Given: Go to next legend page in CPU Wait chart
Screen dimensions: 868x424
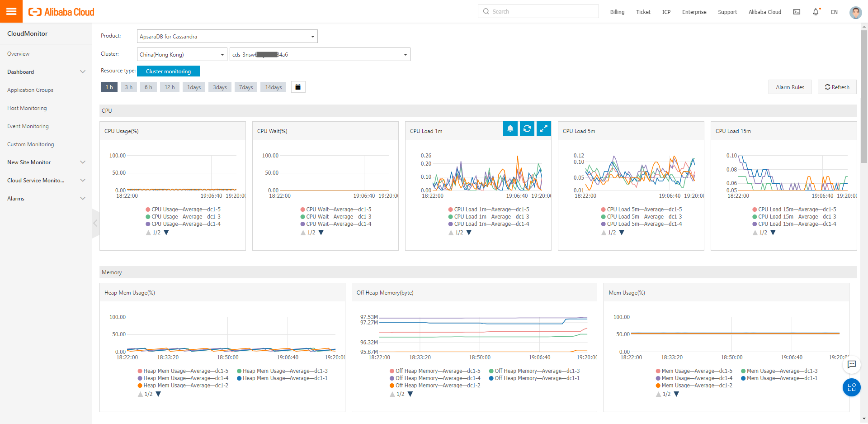Looking at the screenshot, I should 321,233.
